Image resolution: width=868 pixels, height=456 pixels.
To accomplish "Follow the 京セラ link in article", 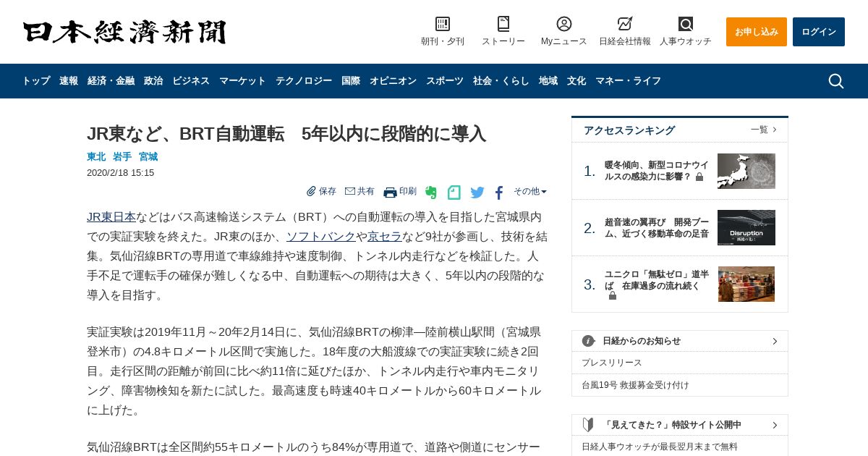I will 385,236.
